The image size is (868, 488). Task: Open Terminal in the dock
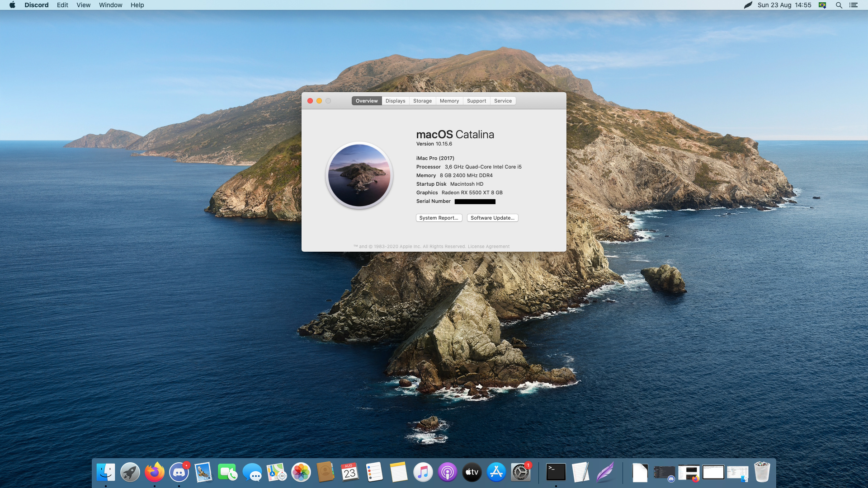(556, 473)
